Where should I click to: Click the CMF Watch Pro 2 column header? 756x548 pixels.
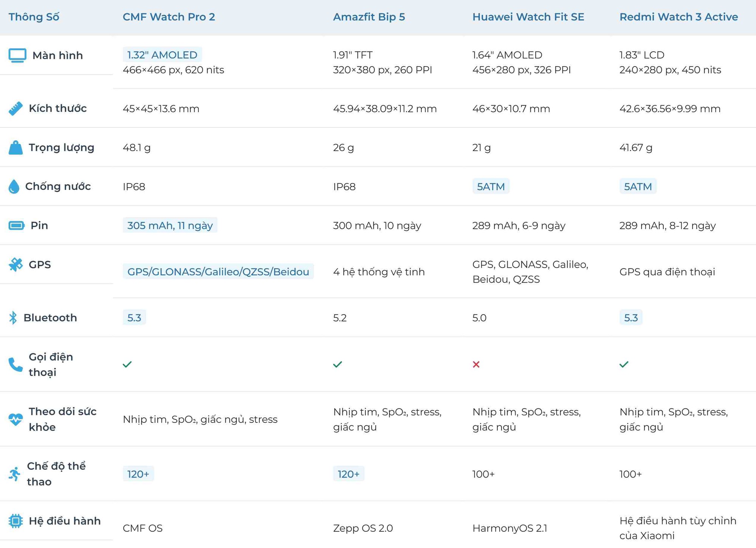(169, 17)
